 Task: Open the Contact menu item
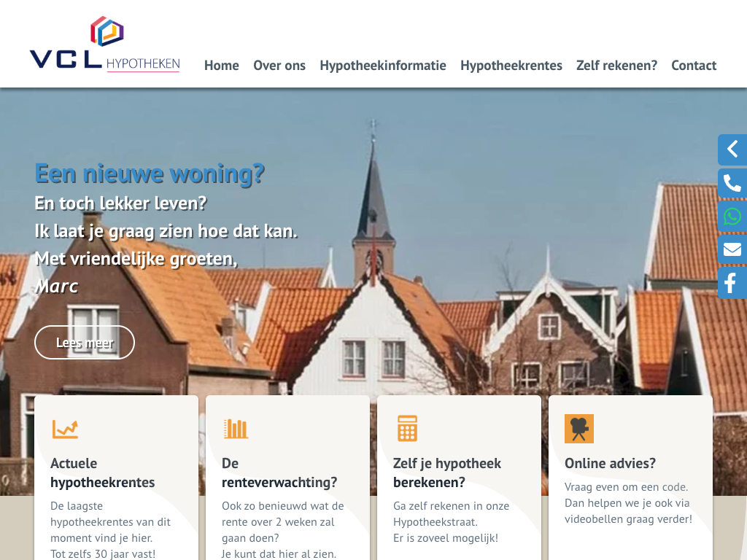click(x=694, y=65)
